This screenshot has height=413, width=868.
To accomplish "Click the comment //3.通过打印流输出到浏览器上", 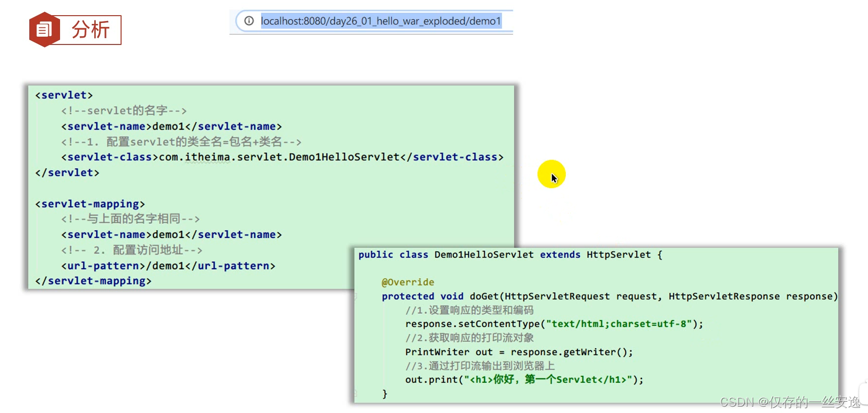I will point(480,366).
